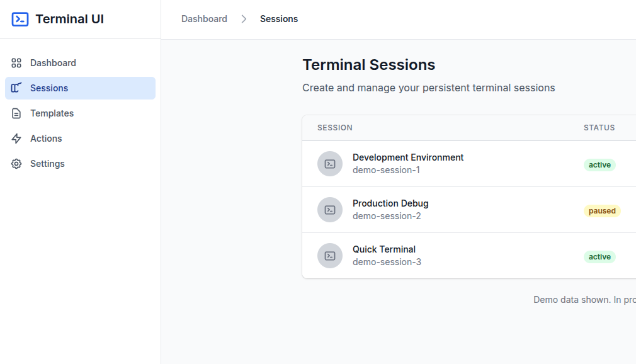Image resolution: width=636 pixels, height=364 pixels.
Task: Click the active badge for Development Environment
Action: click(x=599, y=165)
